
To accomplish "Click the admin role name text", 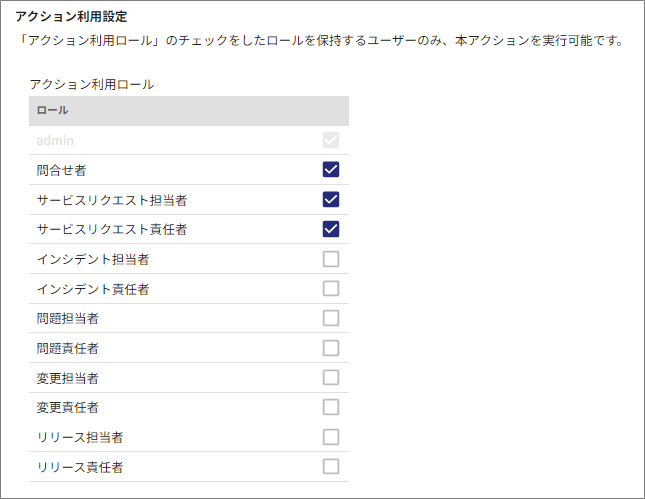I will pyautogui.click(x=55, y=141).
